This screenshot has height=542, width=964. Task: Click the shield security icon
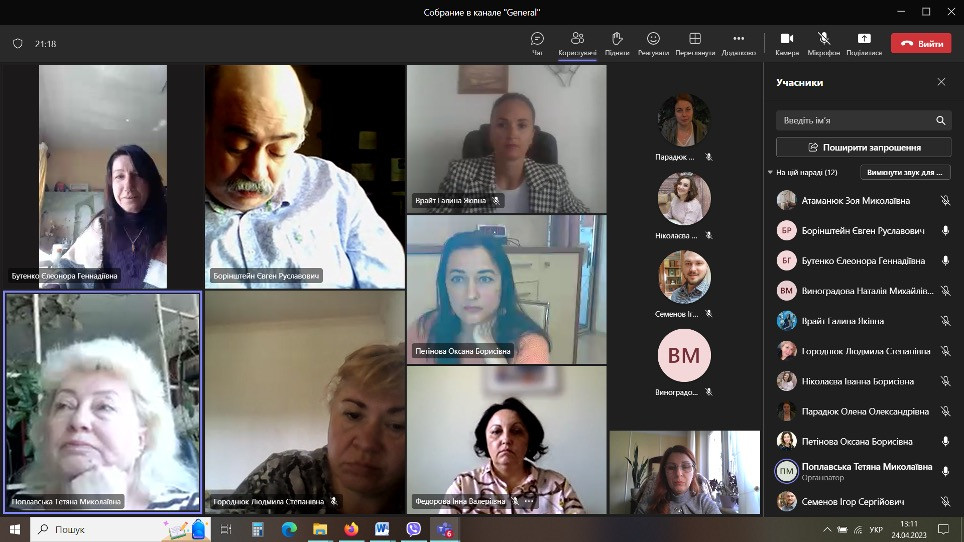tap(18, 44)
